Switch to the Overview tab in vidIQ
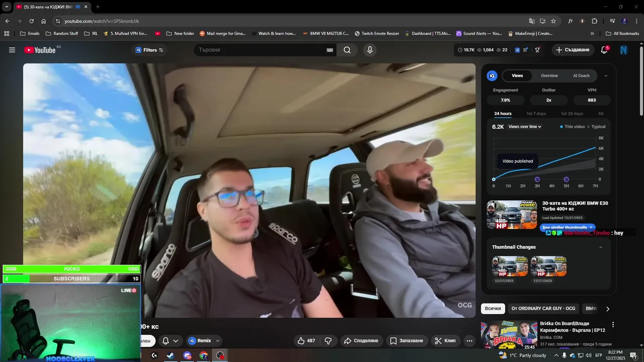Viewport: 644px width, 362px height. click(549, 76)
